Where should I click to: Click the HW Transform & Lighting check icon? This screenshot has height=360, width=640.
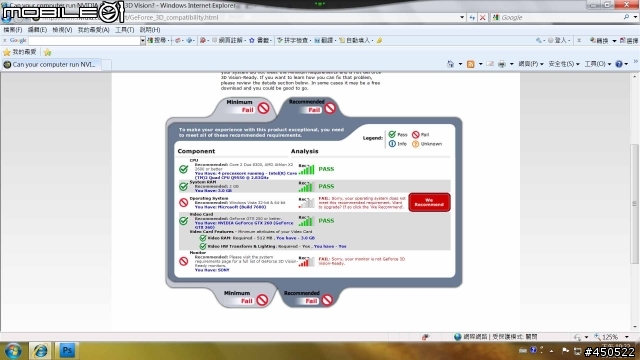tap(203, 246)
